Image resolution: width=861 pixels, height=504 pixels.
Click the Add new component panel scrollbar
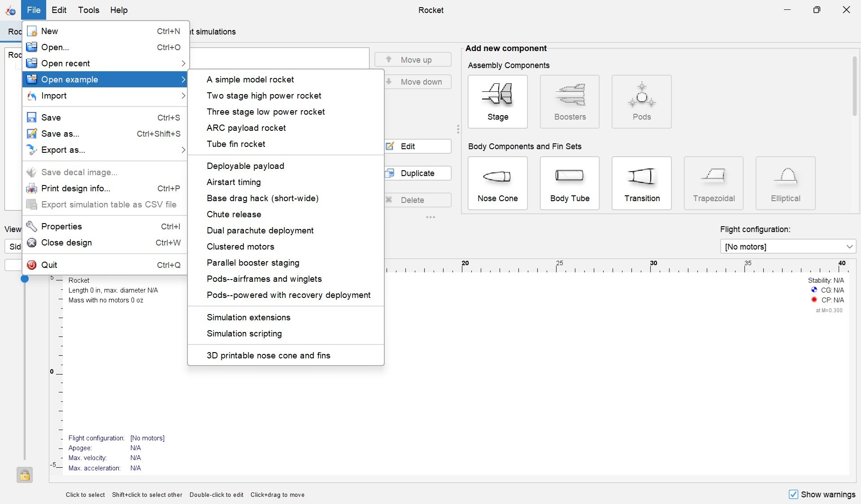coord(854,86)
